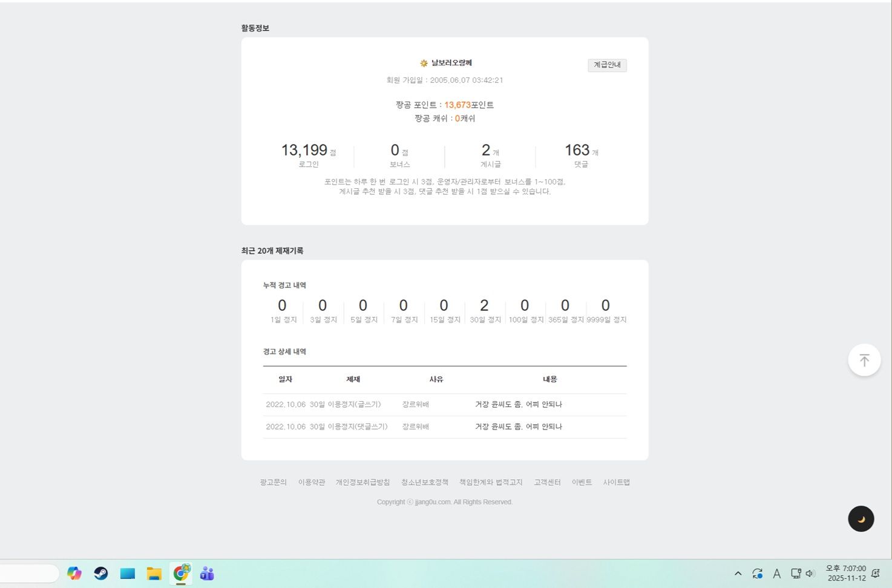The width and height of the screenshot is (892, 588).
Task: Go to 고객센터 customer center
Action: click(547, 482)
